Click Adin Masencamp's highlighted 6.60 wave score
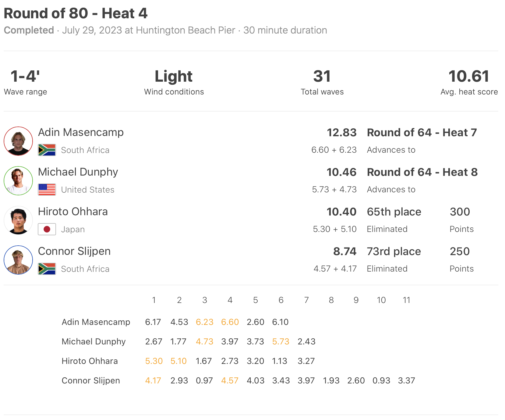Screen dimensions: 505x420 (x=230, y=322)
